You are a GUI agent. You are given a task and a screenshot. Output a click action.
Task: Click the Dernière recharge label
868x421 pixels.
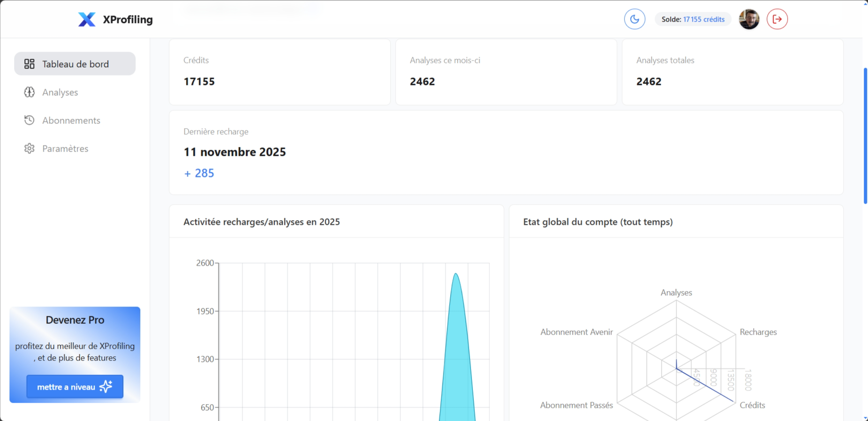tap(216, 131)
